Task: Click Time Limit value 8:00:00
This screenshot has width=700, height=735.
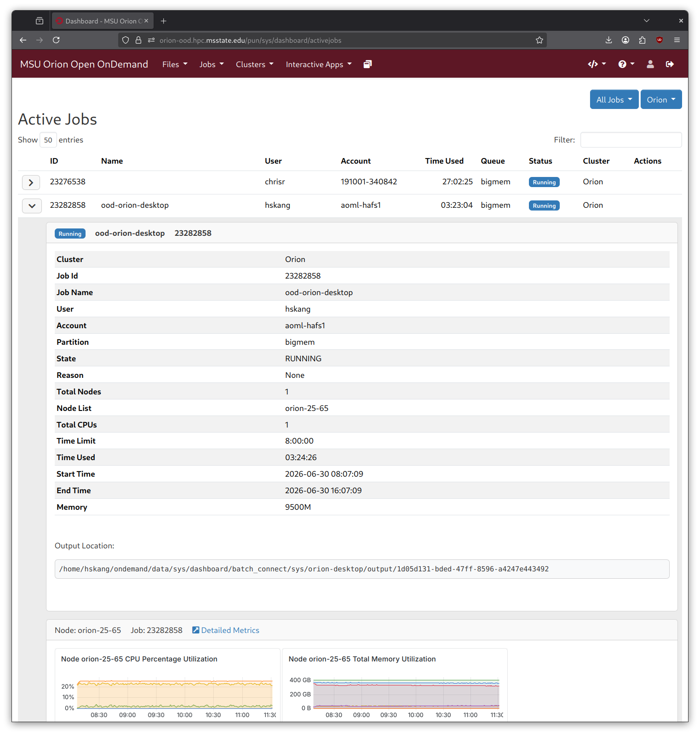Action: tap(299, 441)
